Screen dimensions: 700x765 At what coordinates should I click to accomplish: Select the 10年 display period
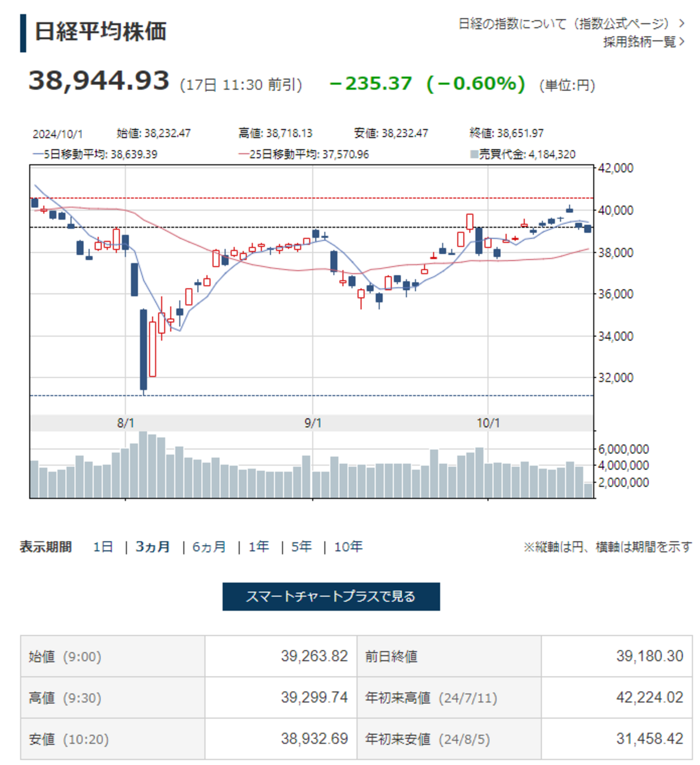tap(348, 547)
